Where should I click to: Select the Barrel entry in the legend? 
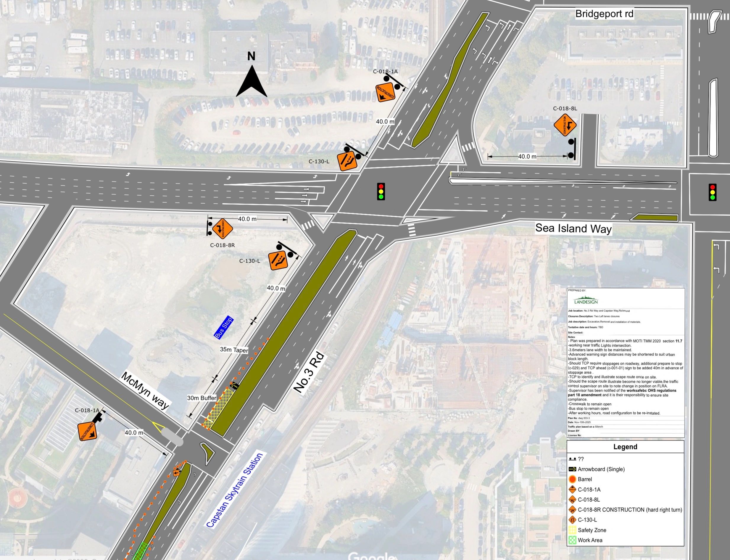585,479
